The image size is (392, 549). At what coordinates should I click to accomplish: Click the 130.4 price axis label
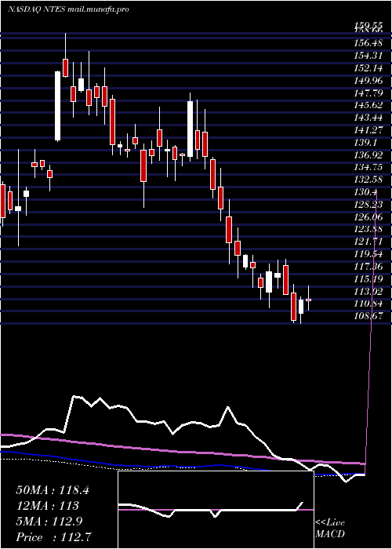pyautogui.click(x=366, y=192)
